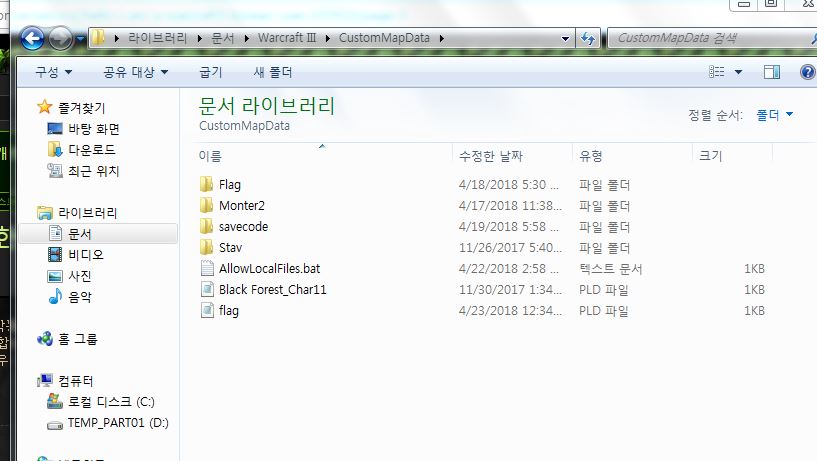Click the 텍스트 문서 type cell
The height and width of the screenshot is (461, 817).
pyautogui.click(x=611, y=269)
